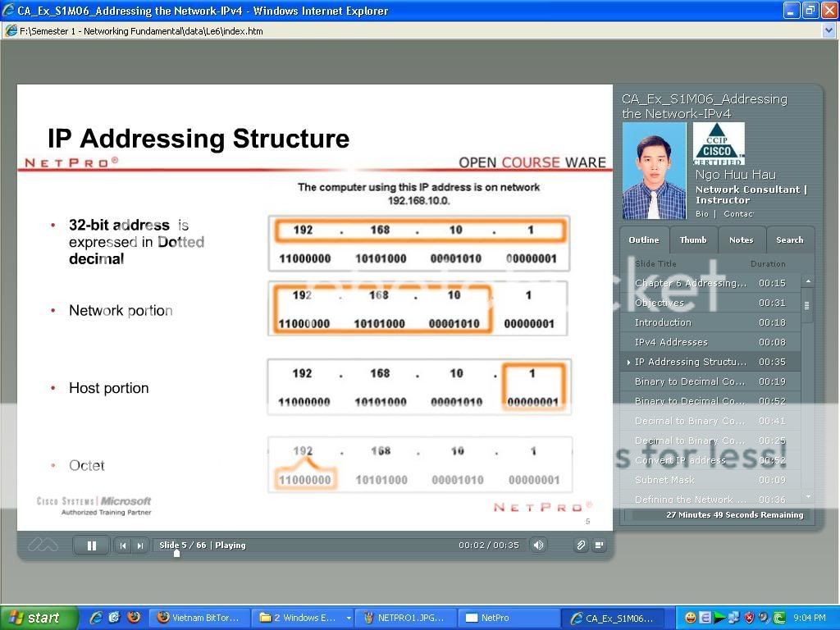The height and width of the screenshot is (630, 840).
Task: Mute the presentation volume
Action: (538, 545)
